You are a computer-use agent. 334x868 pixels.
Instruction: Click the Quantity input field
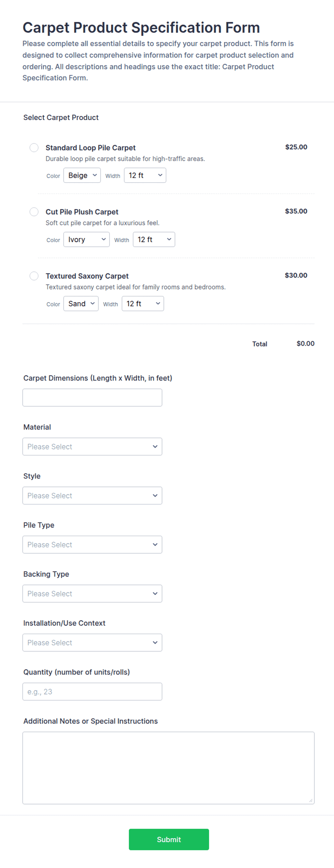coord(92,692)
